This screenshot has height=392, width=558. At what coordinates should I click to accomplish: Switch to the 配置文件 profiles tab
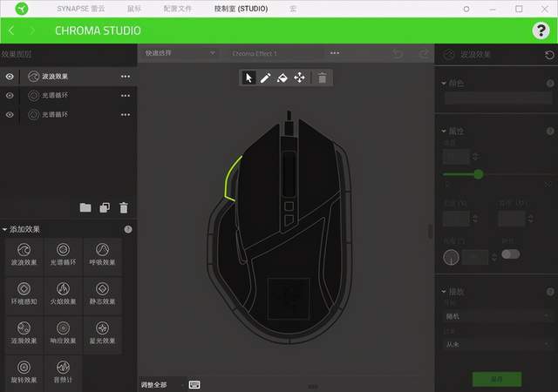[178, 9]
